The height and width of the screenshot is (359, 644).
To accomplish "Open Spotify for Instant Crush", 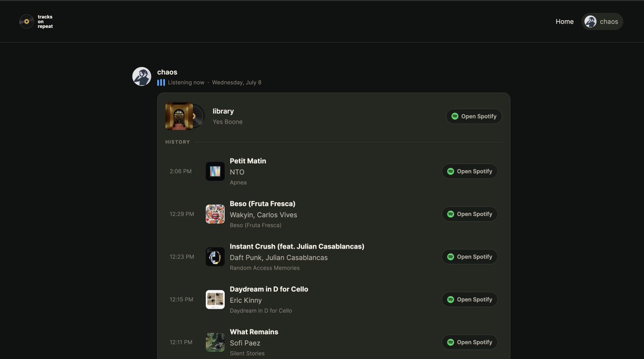I will [470, 257].
